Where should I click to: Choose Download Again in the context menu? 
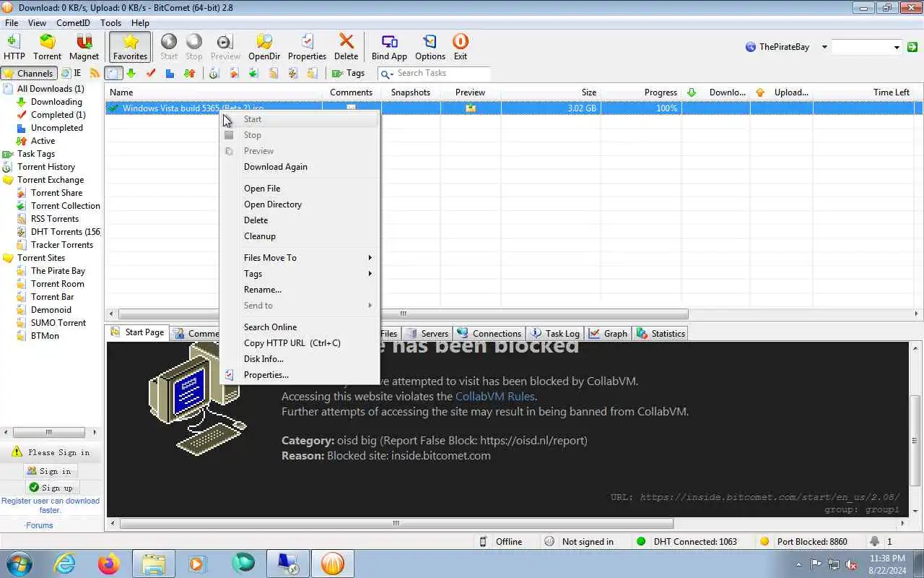pos(300,167)
